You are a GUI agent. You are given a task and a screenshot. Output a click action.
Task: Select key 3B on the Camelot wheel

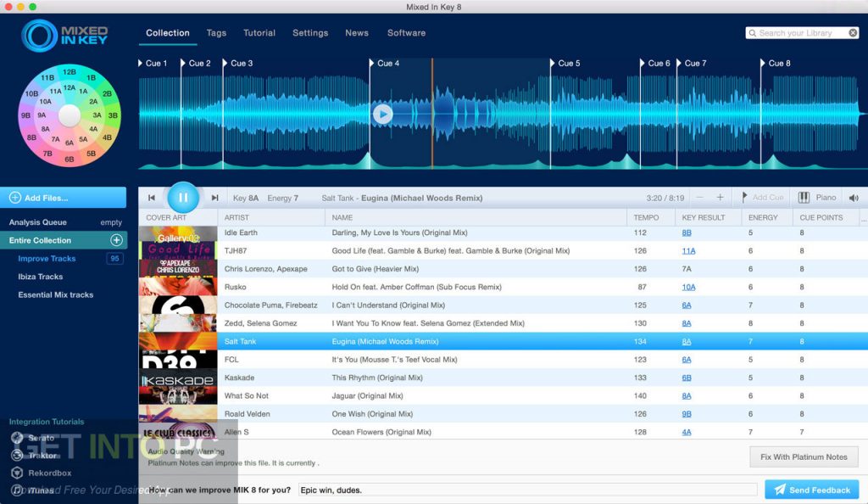(113, 115)
